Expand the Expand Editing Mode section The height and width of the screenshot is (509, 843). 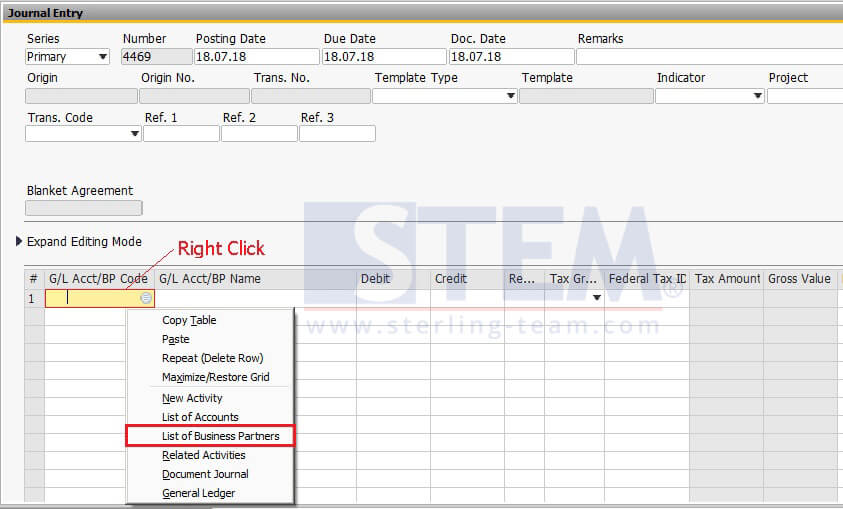[19, 241]
